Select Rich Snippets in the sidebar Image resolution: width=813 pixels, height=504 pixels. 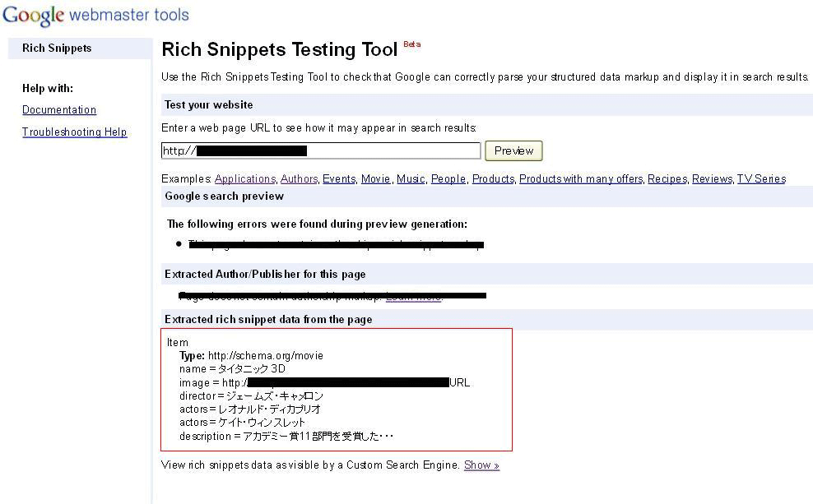[x=57, y=48]
